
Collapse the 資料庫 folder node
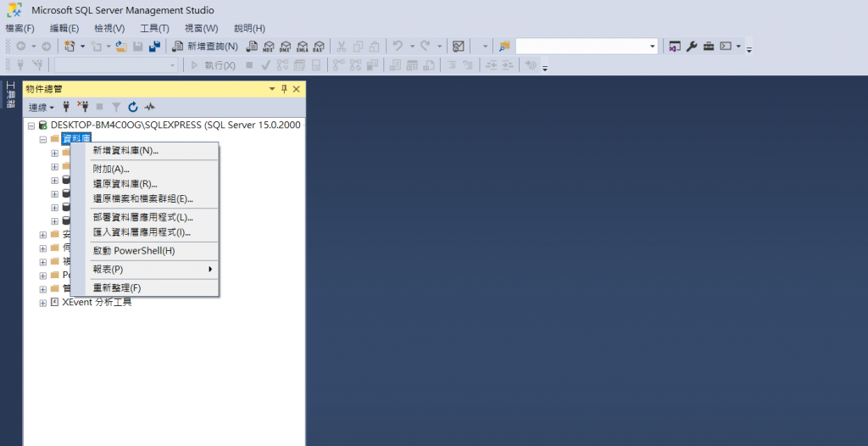(x=42, y=139)
